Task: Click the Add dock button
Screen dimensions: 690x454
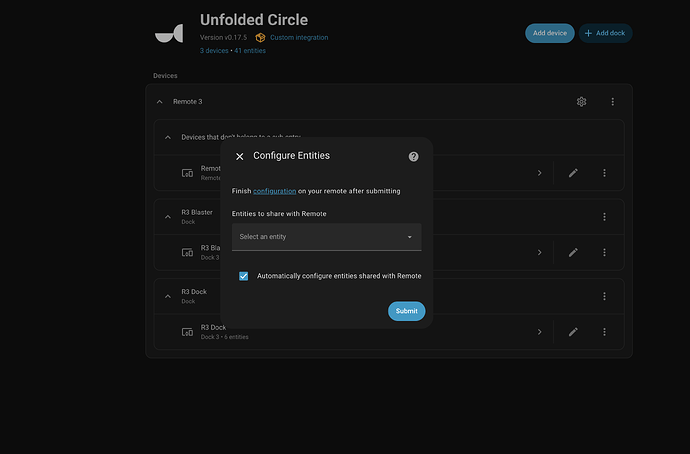Action: 606,33
